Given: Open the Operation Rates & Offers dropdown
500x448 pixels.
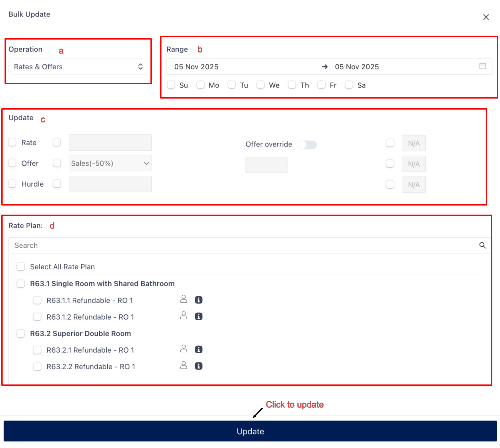Looking at the screenshot, I should click(78, 67).
